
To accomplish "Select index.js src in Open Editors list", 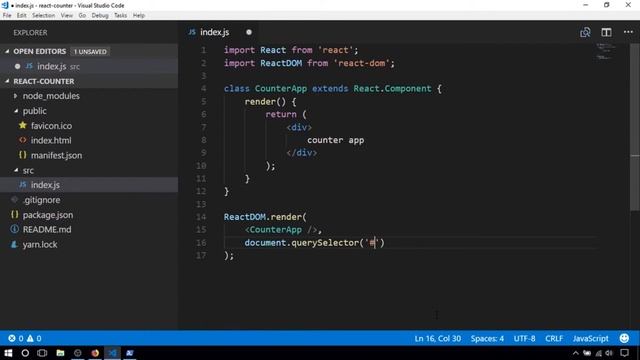I will (89, 66).
